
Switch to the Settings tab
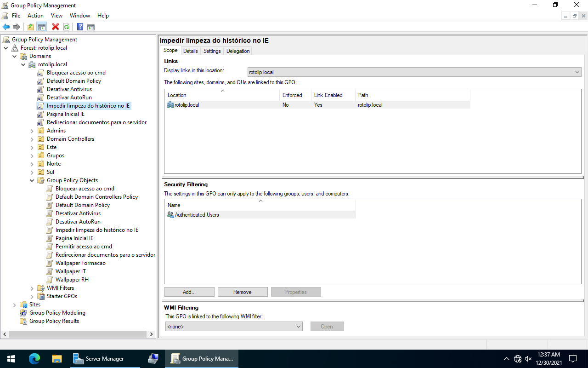tap(212, 51)
